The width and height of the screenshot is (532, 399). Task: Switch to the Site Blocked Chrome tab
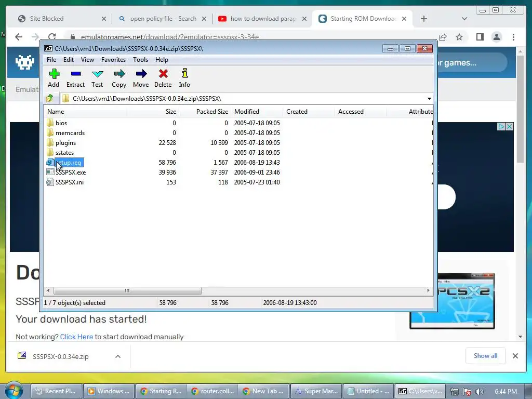(x=61, y=19)
